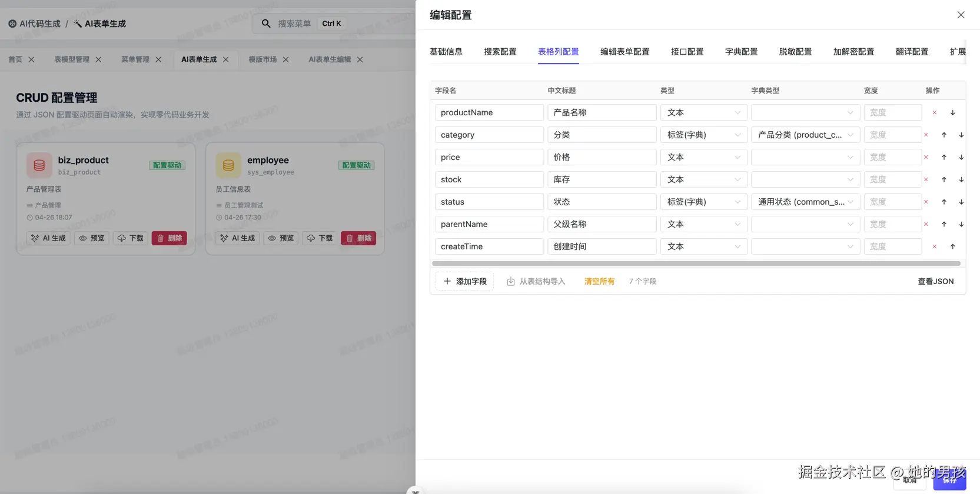Click 预览 on employee card

pyautogui.click(x=280, y=238)
